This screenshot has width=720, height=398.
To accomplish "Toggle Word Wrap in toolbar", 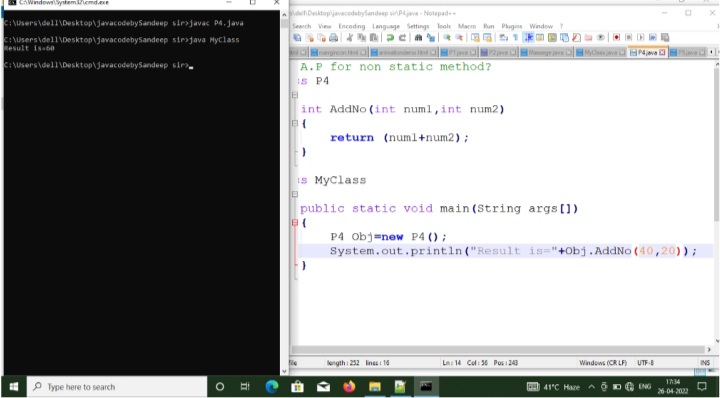I will point(503,38).
